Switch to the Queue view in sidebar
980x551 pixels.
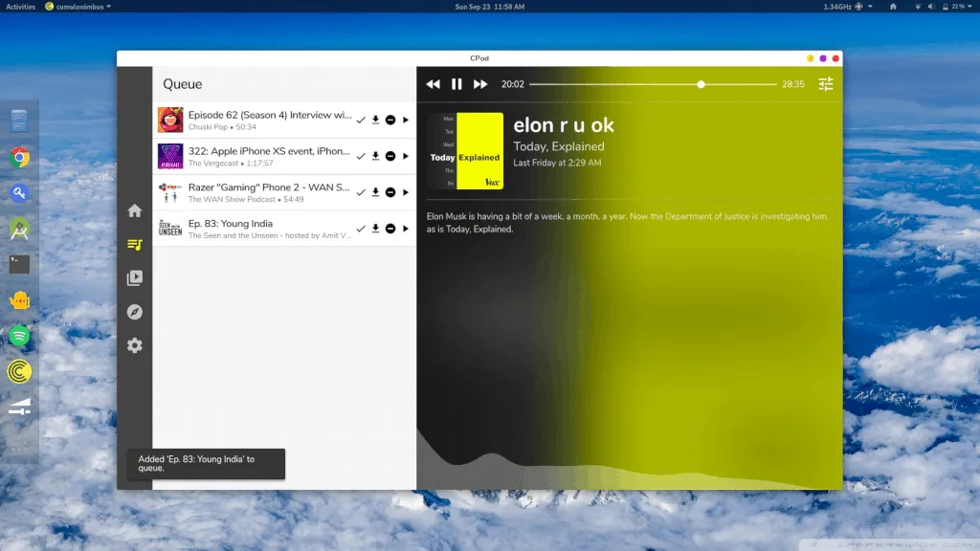coord(135,245)
